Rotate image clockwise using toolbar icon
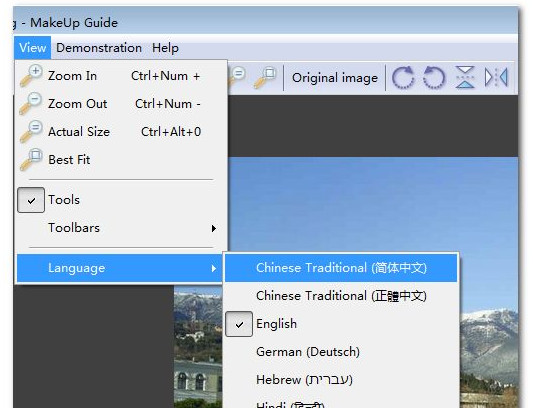This screenshot has width=533, height=408. click(x=403, y=78)
